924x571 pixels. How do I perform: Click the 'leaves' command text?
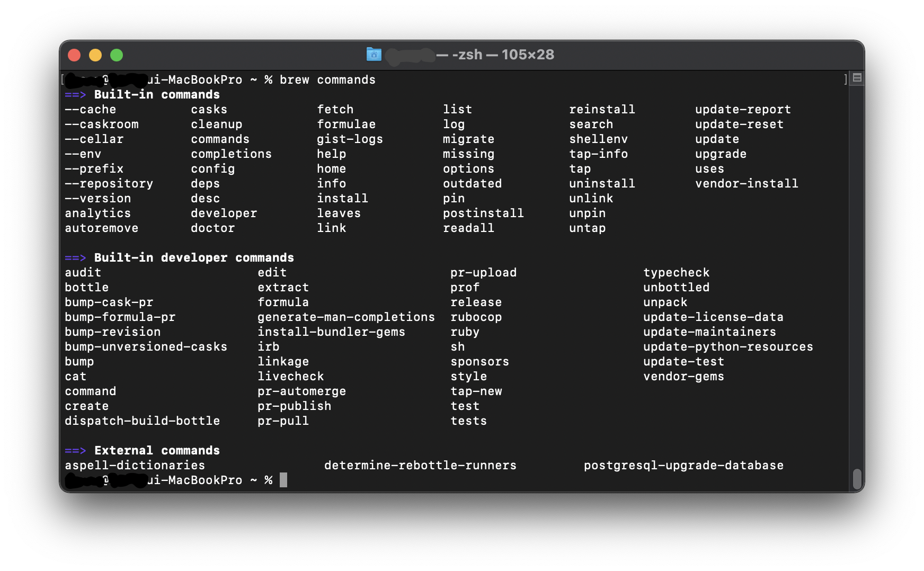[339, 213]
